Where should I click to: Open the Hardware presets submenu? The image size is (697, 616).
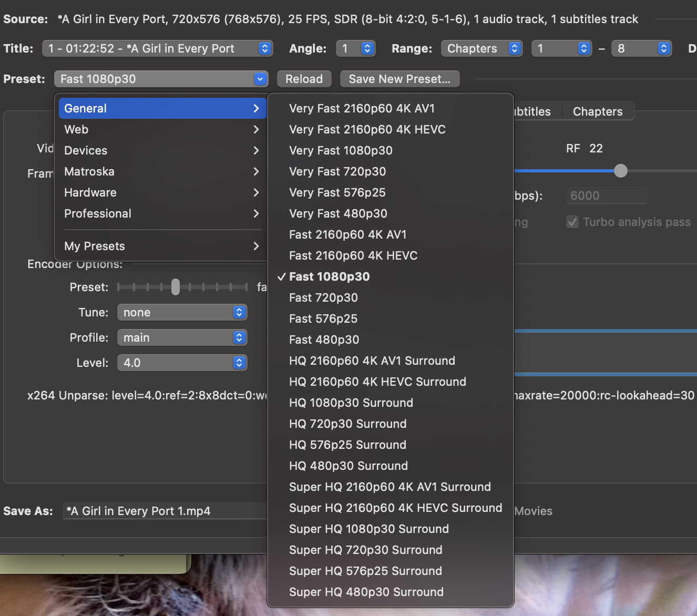[x=162, y=192]
